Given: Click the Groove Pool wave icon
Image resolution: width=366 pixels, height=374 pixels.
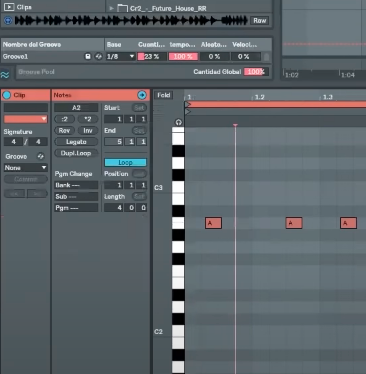Looking at the screenshot, I should click(x=5, y=75).
